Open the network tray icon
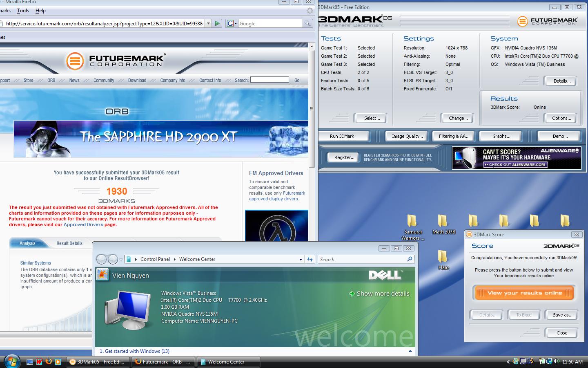The width and height of the screenshot is (588, 368). (549, 361)
